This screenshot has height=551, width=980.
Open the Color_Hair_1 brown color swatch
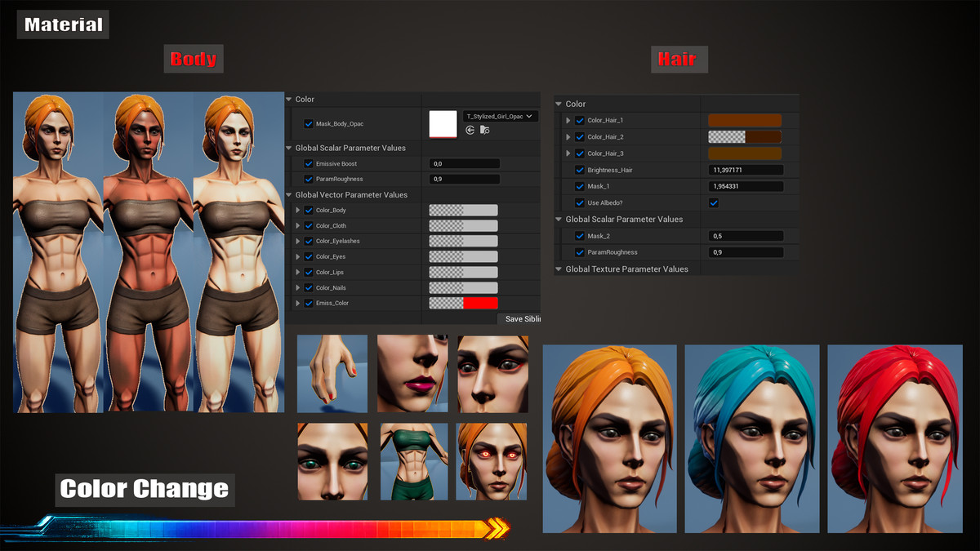(x=745, y=121)
